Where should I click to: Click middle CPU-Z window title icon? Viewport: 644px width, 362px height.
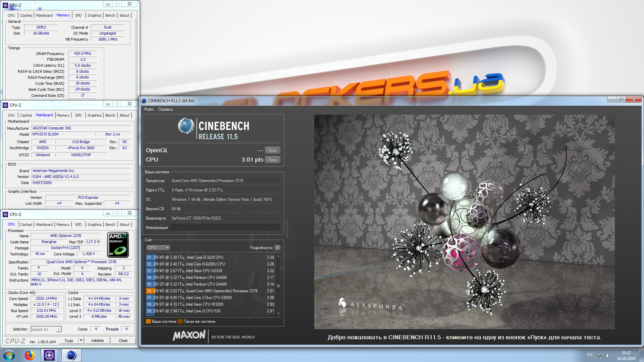point(5,105)
